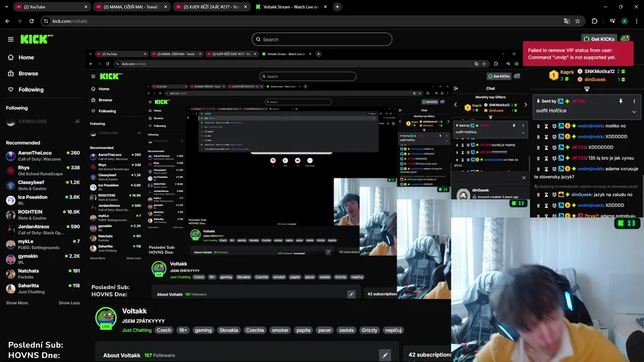Delete ondrejicekk's "XDDDDD" message above 7trye7

pyautogui.click(x=538, y=205)
